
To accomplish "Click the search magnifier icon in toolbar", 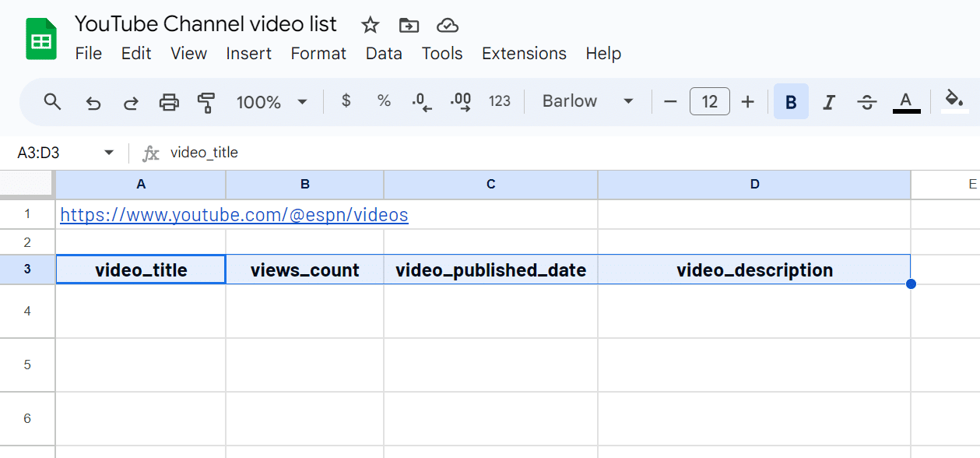I will point(52,102).
